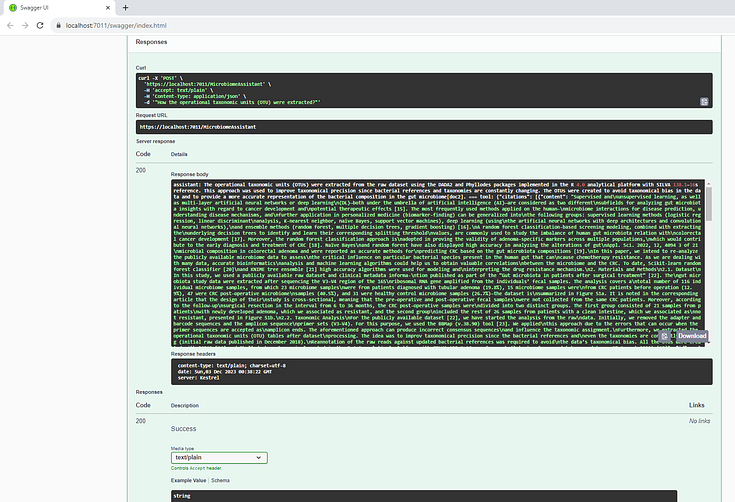Click the response body scrollbar thumb
The height and width of the screenshot is (502, 735).
coord(709,203)
